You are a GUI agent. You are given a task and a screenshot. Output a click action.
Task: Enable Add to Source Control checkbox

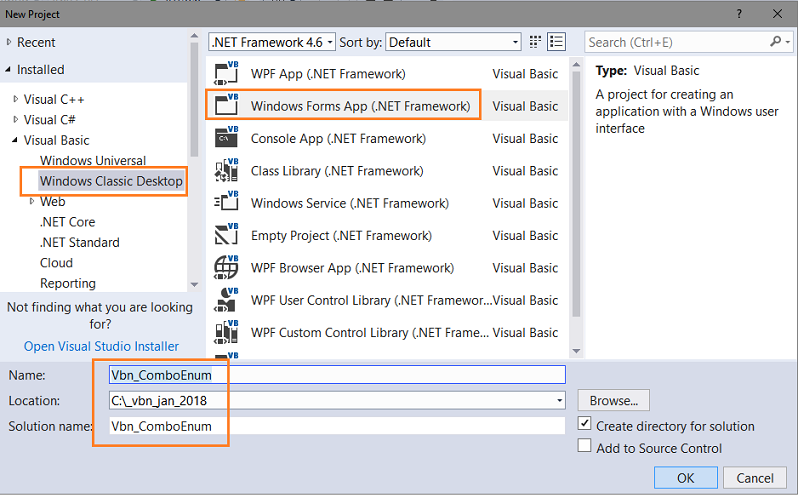pyautogui.click(x=584, y=446)
